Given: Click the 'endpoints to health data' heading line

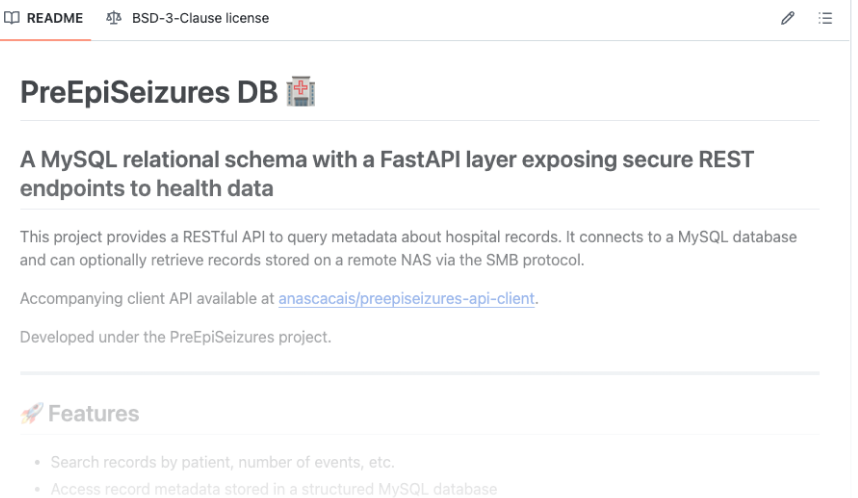Looking at the screenshot, I should tap(147, 189).
